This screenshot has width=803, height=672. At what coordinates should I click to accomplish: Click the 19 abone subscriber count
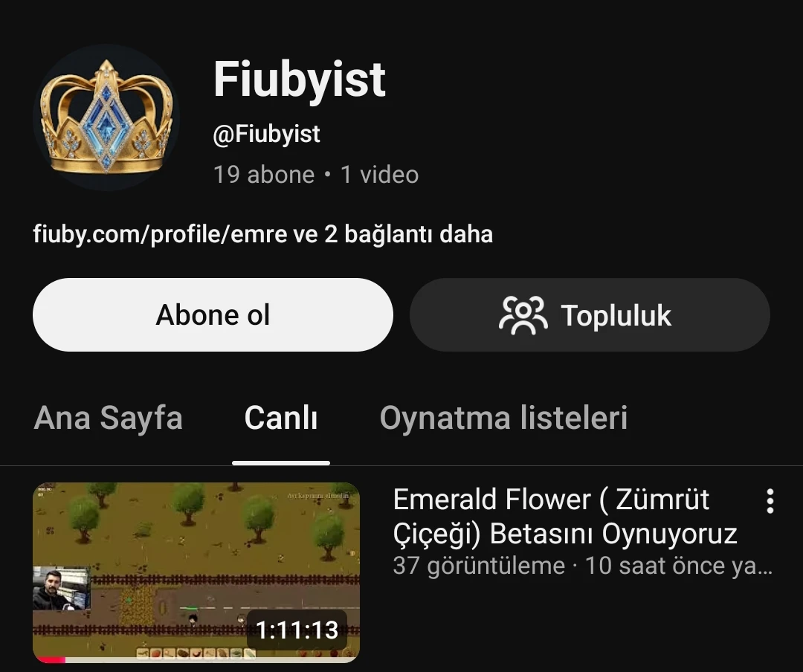pyautogui.click(x=264, y=175)
